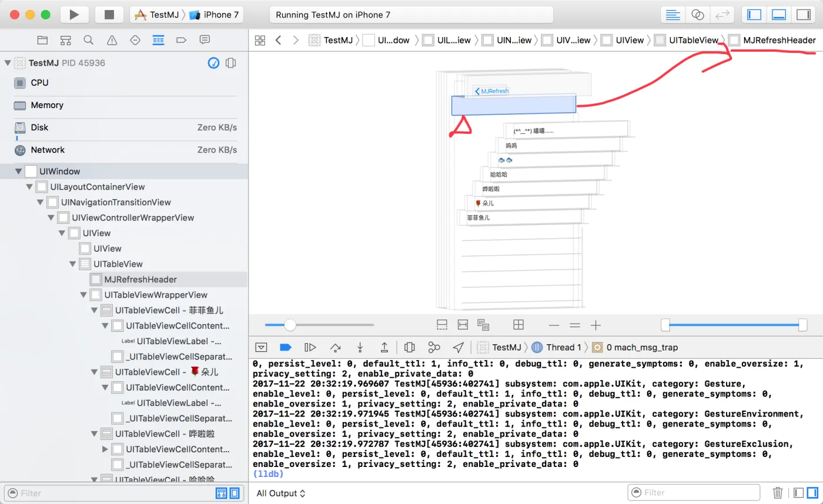This screenshot has width=823, height=504.
Task: Click Thread 1 in debug bar
Action: (557, 347)
